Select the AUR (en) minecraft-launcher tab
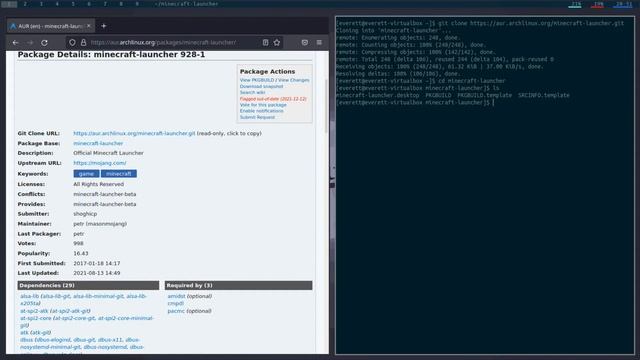 pos(50,26)
